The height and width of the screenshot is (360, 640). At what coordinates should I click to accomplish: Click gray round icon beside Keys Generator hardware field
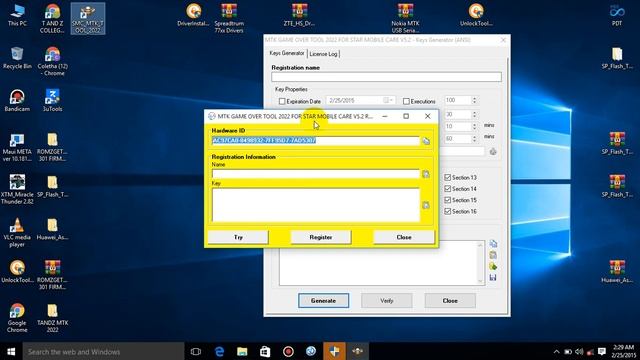click(493, 152)
